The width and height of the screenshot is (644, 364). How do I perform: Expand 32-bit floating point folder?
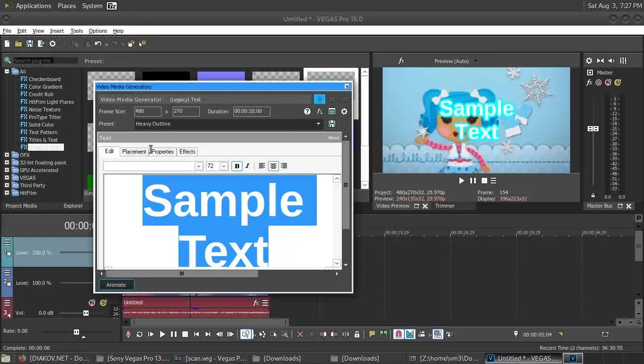7,163
